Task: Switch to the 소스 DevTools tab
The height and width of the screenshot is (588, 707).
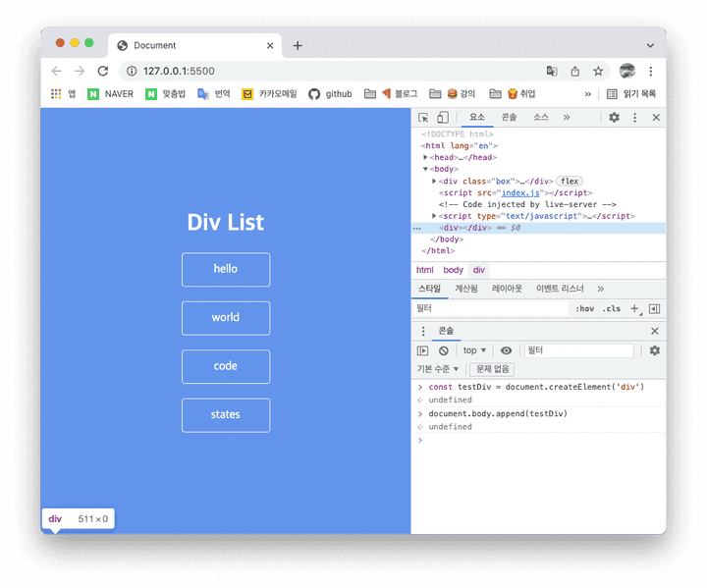Action: tap(541, 118)
